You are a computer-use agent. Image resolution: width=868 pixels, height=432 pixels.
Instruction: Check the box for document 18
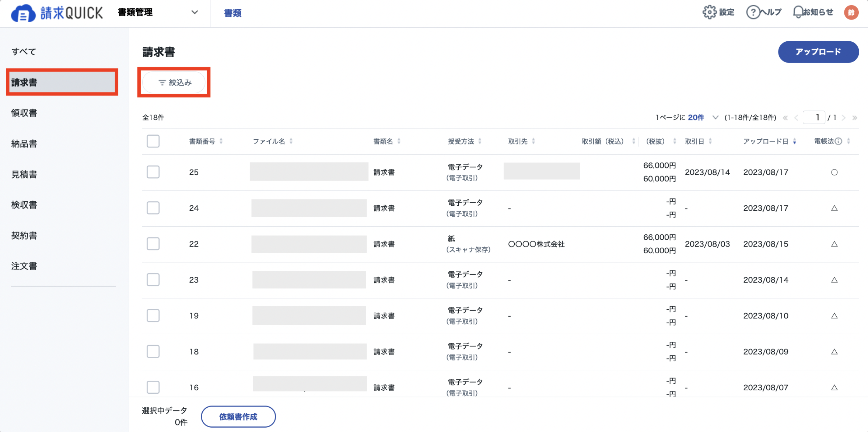coord(153,351)
